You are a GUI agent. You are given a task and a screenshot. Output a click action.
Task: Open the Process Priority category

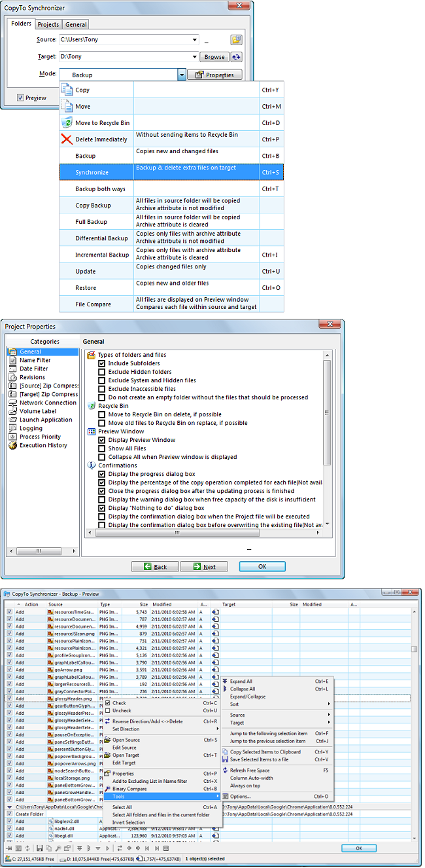[x=35, y=437]
